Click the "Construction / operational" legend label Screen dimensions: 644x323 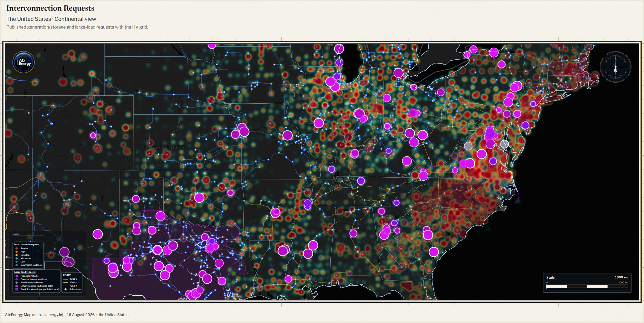point(34,279)
